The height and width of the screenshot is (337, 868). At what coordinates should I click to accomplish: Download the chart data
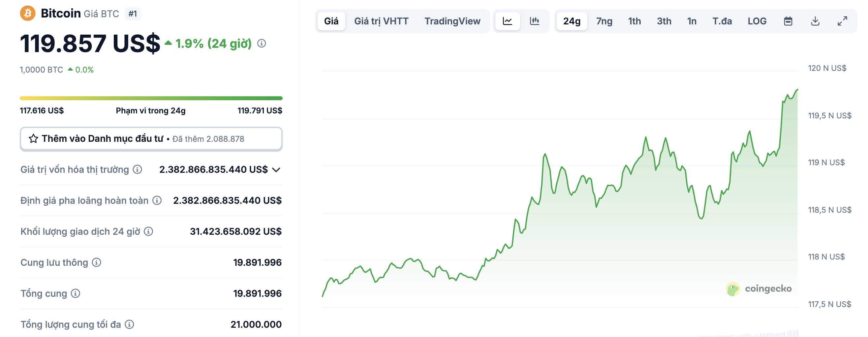coord(816,21)
